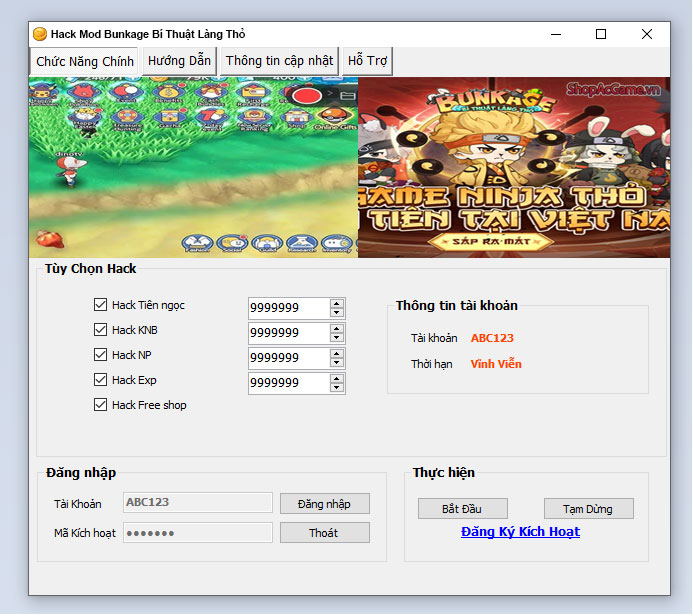Image resolution: width=693 pixels, height=616 pixels.
Task: Disable the Hack NP checkbox
Action: pos(100,355)
